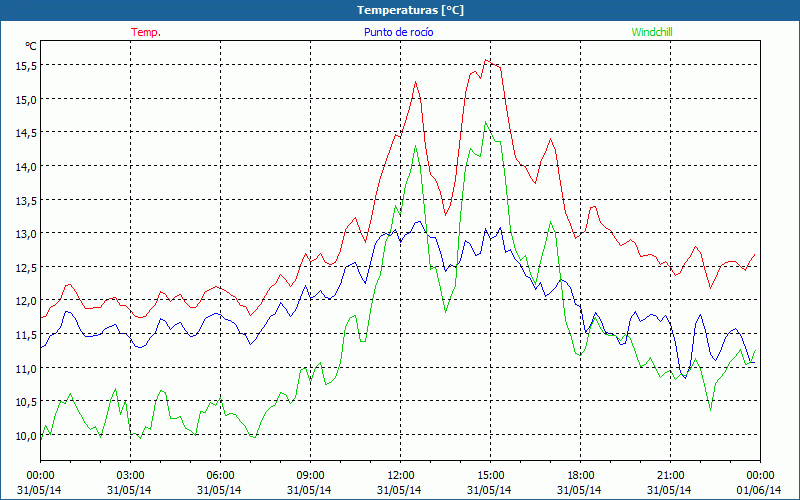Click the 14,0 y-axis value

coord(27,167)
